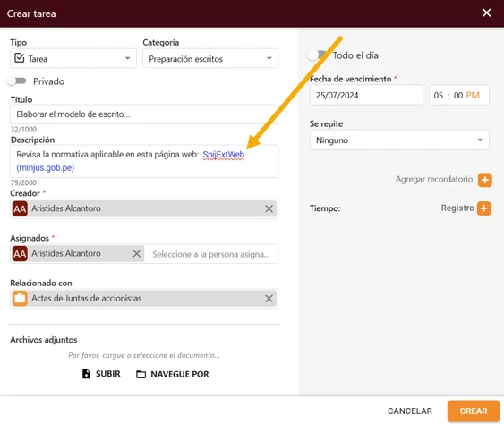This screenshot has height=424, width=504.
Task: Open the Tipo dropdown showing Tarea
Action: (x=73, y=58)
